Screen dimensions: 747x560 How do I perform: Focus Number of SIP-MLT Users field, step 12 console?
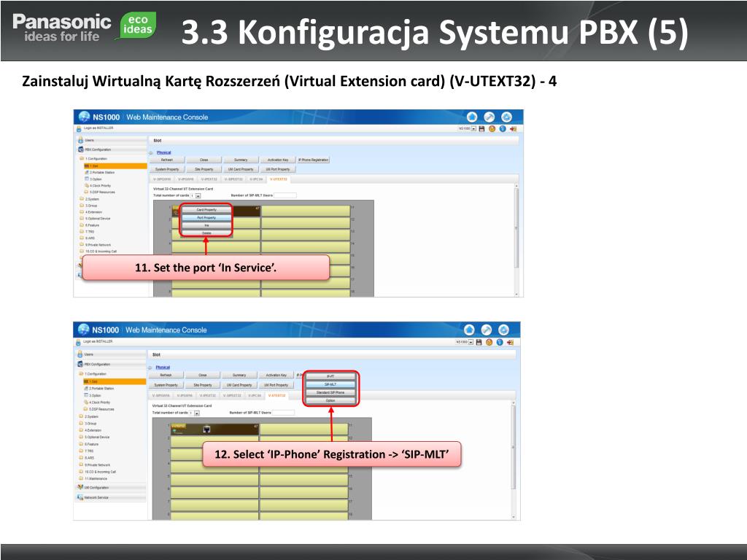pyautogui.click(x=283, y=413)
